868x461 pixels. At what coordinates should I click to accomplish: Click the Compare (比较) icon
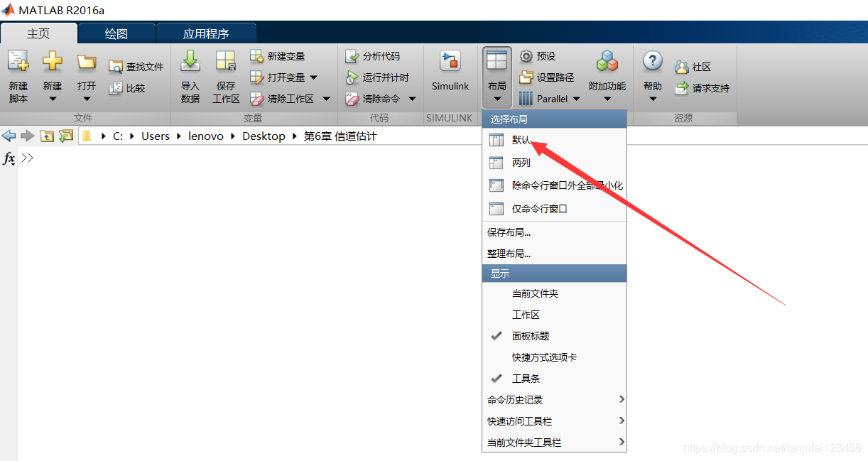tap(116, 88)
